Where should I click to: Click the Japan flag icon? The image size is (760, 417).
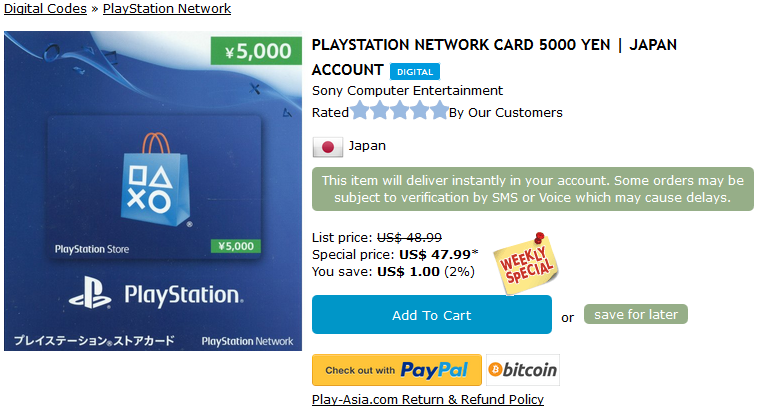[328, 146]
